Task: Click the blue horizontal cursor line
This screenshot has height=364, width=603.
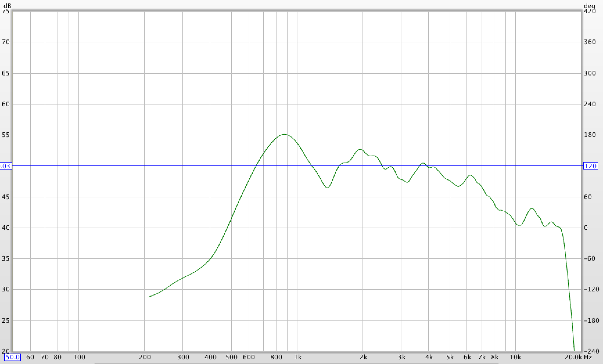Action: click(297, 166)
